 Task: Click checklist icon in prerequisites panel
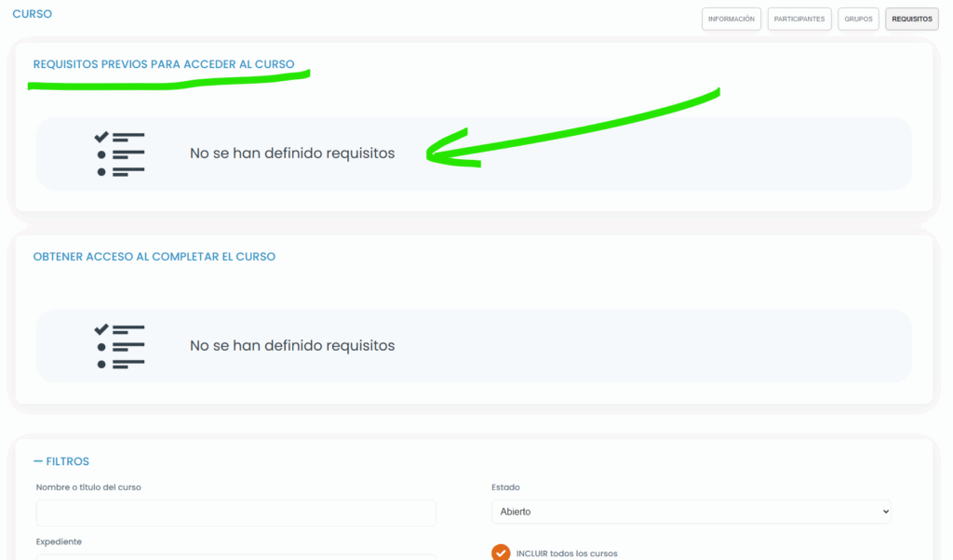point(119,153)
